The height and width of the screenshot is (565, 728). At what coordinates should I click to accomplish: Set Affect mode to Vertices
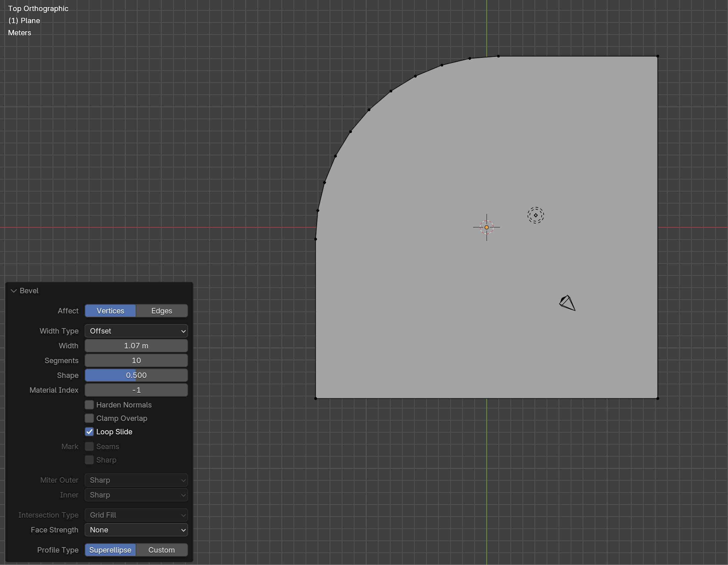pos(110,311)
